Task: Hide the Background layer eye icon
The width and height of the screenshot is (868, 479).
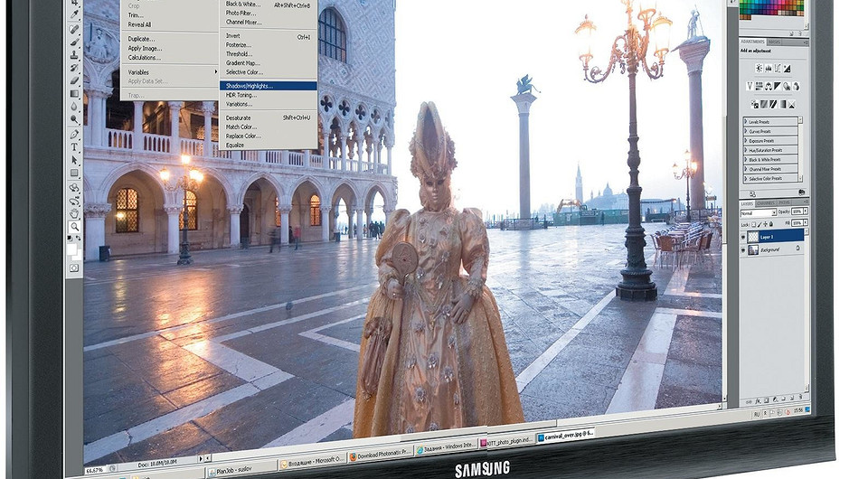Action: pos(744,250)
